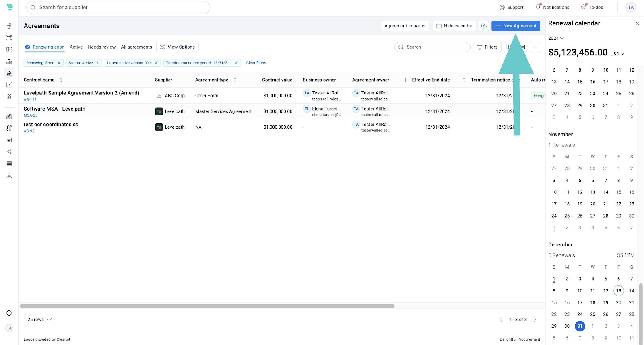Switch to the Active tab
644x345 pixels.
[76, 47]
